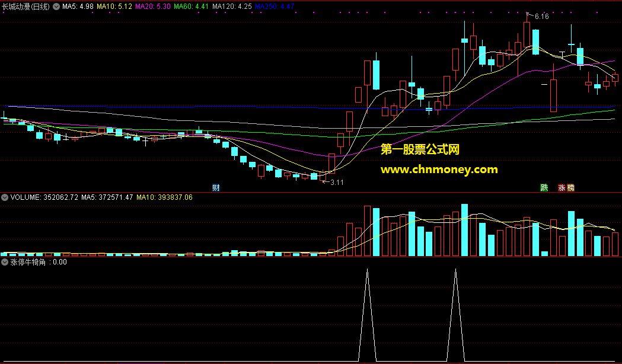Click the 6.16 high price label

tap(541, 17)
